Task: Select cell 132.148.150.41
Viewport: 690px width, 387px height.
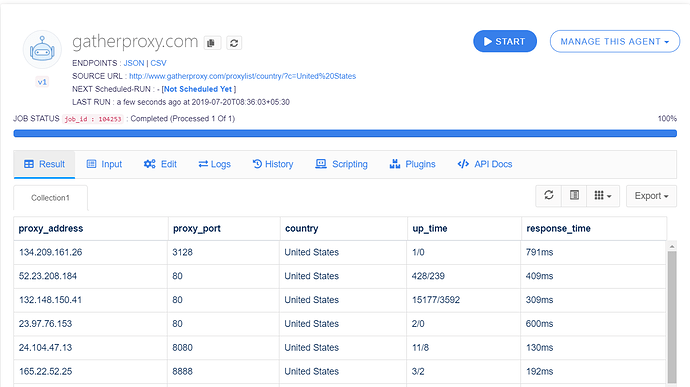Action: point(91,300)
